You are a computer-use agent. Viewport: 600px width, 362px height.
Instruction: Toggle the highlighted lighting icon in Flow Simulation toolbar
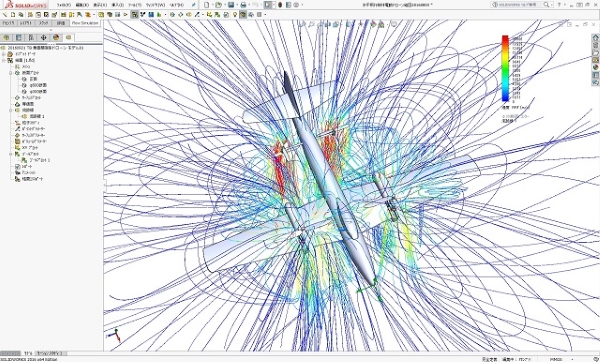click(243, 15)
